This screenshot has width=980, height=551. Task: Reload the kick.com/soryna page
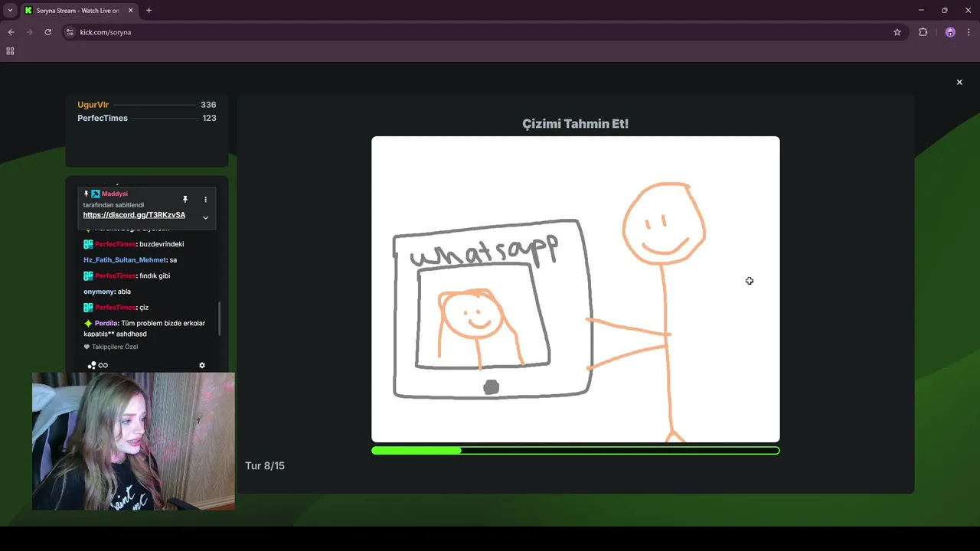(47, 32)
